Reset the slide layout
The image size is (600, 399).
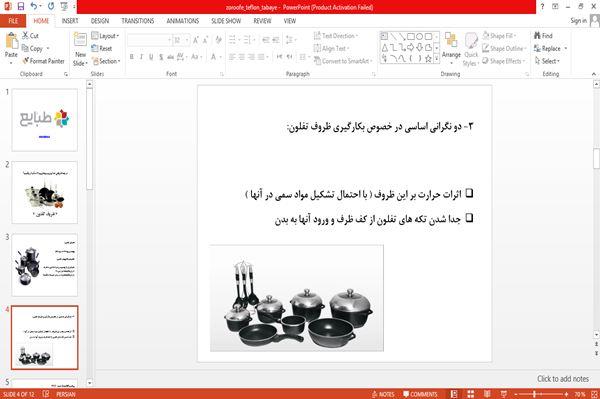coord(102,48)
